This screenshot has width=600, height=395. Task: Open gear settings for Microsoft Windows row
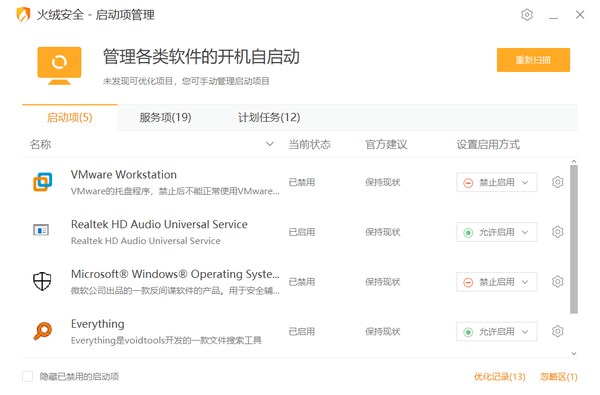coord(558,282)
